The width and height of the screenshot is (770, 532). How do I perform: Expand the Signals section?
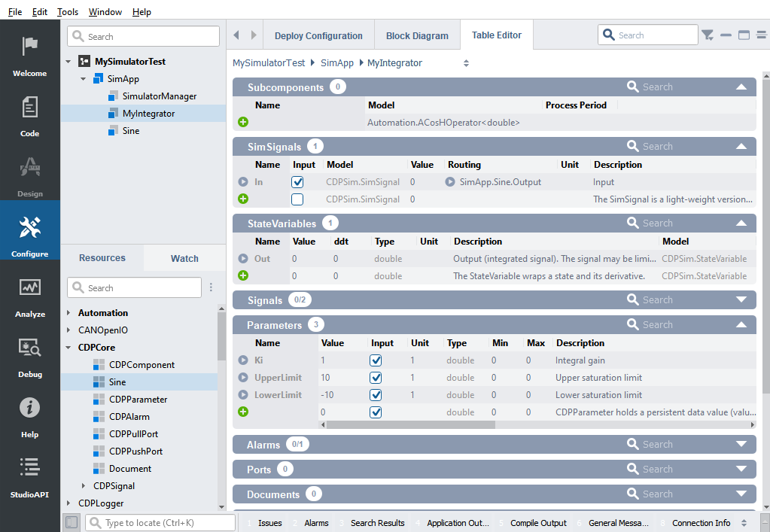click(741, 300)
